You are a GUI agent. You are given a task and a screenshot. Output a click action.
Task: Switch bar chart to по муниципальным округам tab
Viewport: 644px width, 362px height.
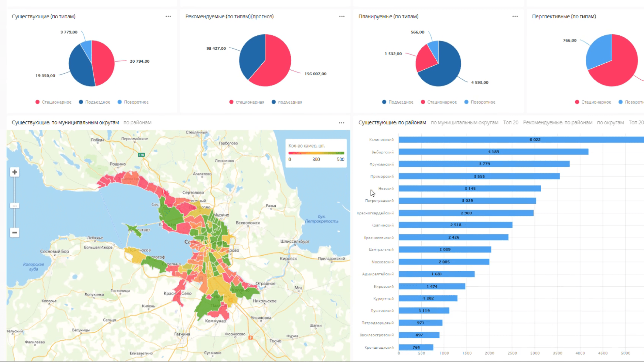tap(464, 122)
